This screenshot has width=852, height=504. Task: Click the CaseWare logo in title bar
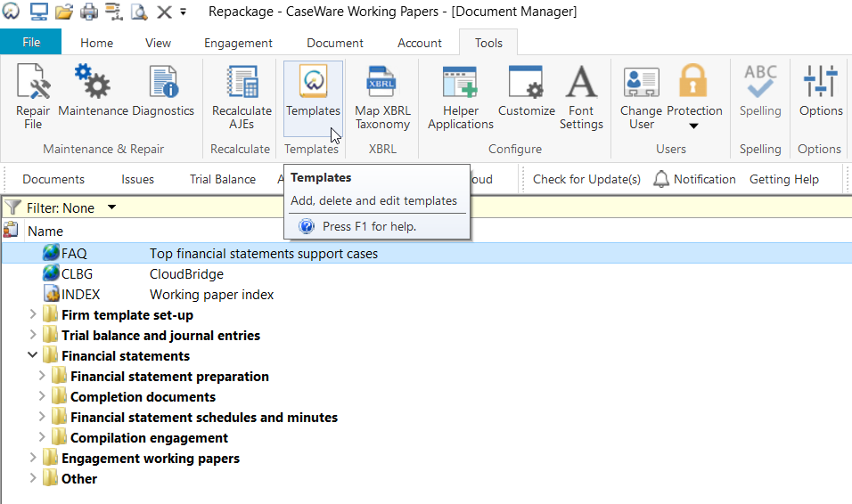(x=11, y=11)
